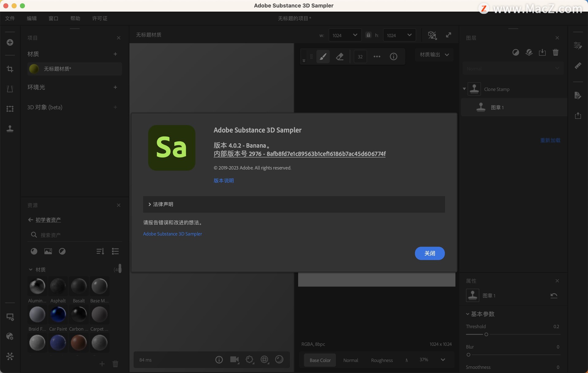Open the filter settings icon in the right rail

click(x=578, y=45)
